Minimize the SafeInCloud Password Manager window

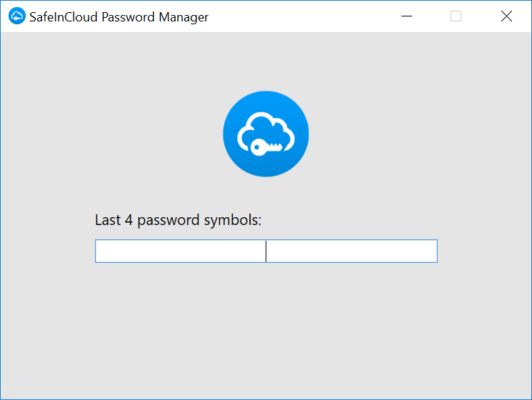pyautogui.click(x=406, y=16)
